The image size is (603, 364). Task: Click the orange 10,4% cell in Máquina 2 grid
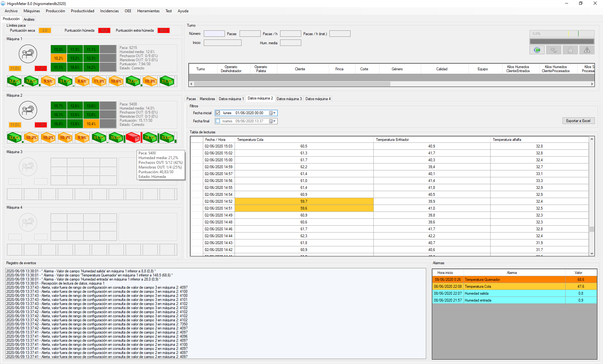pos(91,124)
